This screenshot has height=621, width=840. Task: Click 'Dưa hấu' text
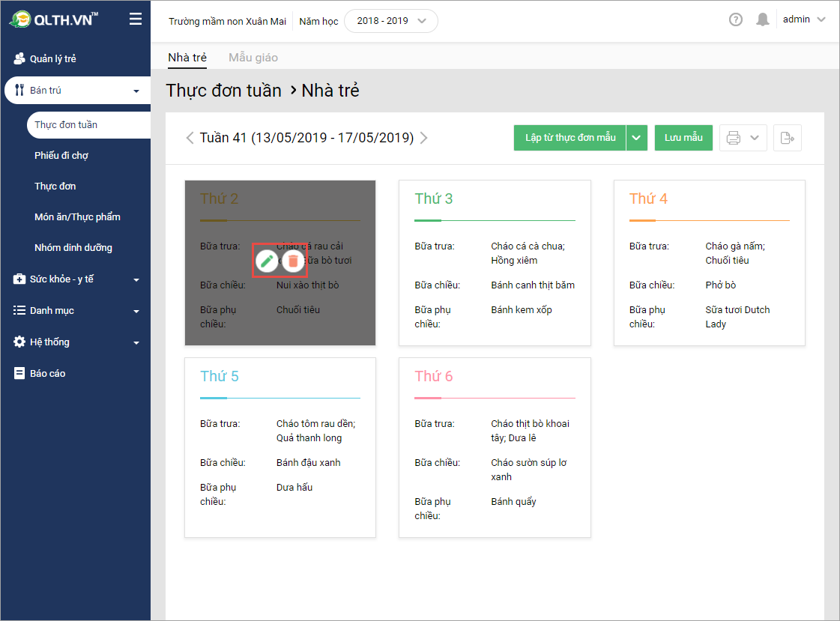click(x=294, y=488)
